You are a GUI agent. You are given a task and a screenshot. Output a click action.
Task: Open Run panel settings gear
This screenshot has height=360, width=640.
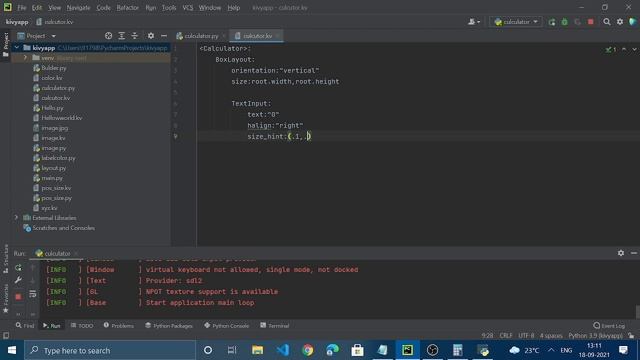point(621,253)
